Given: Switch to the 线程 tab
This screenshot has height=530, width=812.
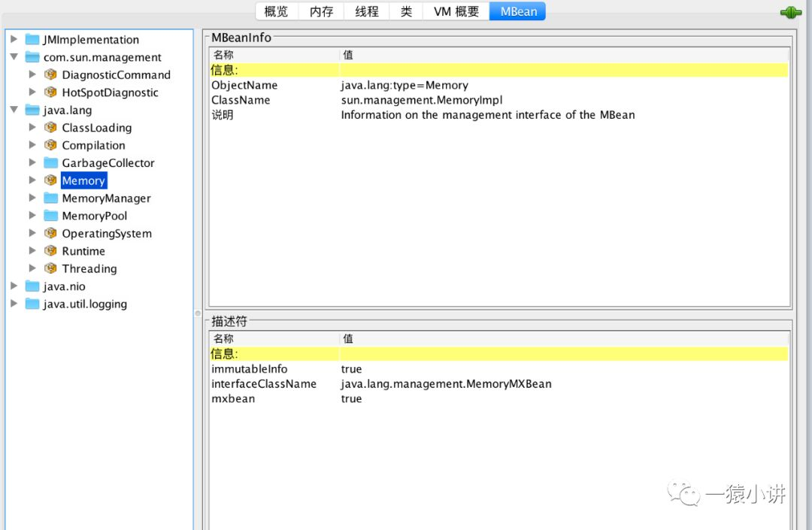Looking at the screenshot, I should point(367,11).
